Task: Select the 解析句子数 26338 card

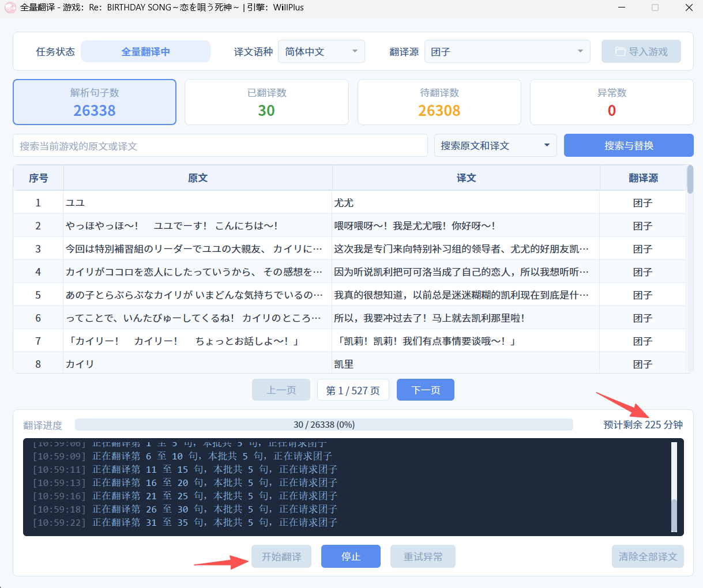Action: pos(95,102)
